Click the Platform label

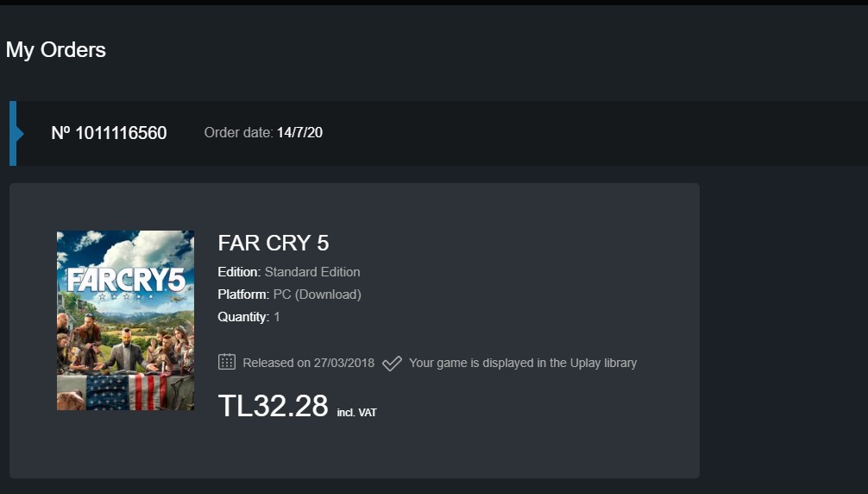[x=243, y=294]
